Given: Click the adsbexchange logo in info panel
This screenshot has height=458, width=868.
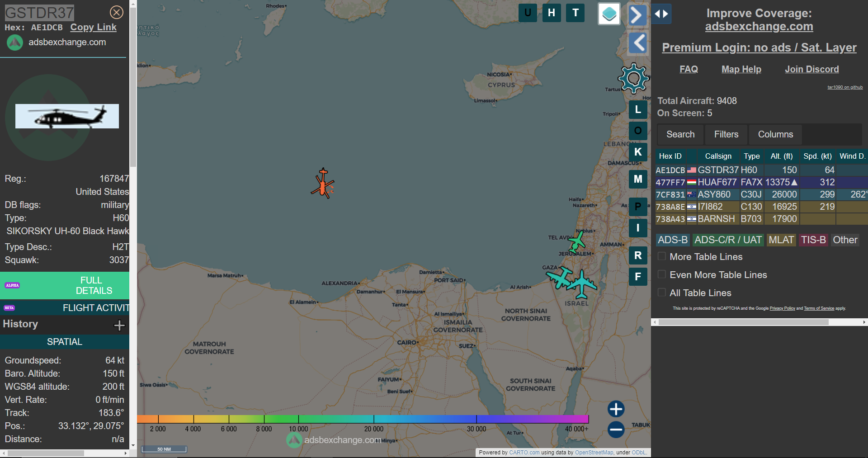Looking at the screenshot, I should pyautogui.click(x=14, y=42).
